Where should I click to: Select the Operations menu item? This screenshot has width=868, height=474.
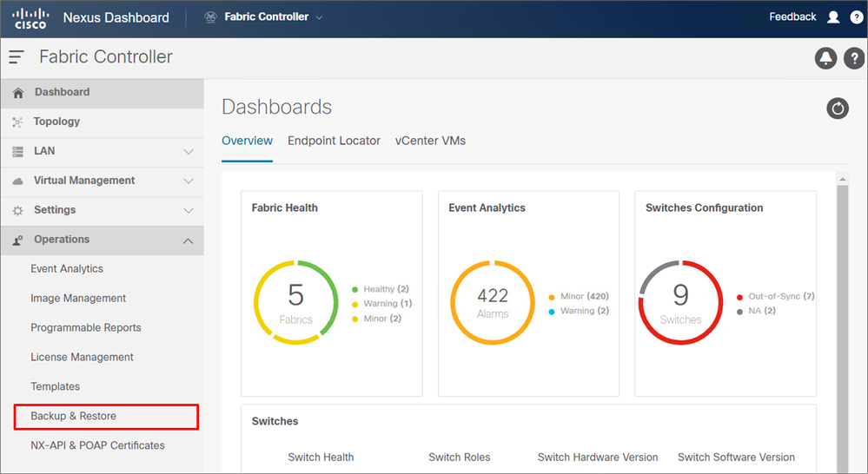pyautogui.click(x=103, y=240)
